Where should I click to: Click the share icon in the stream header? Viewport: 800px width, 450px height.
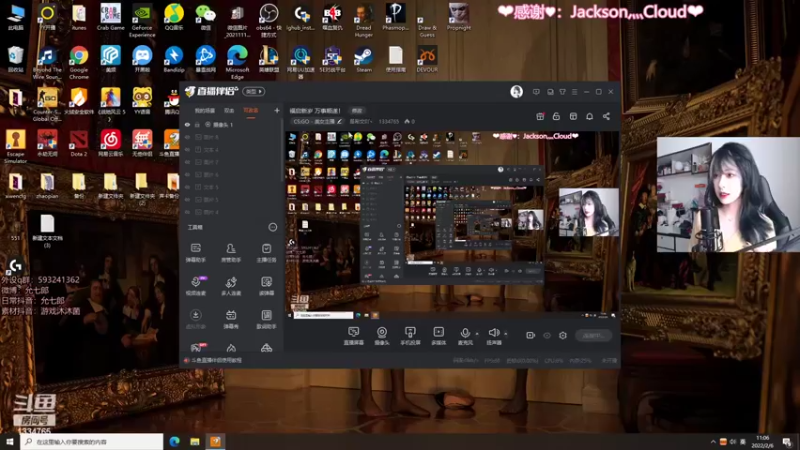pos(606,116)
